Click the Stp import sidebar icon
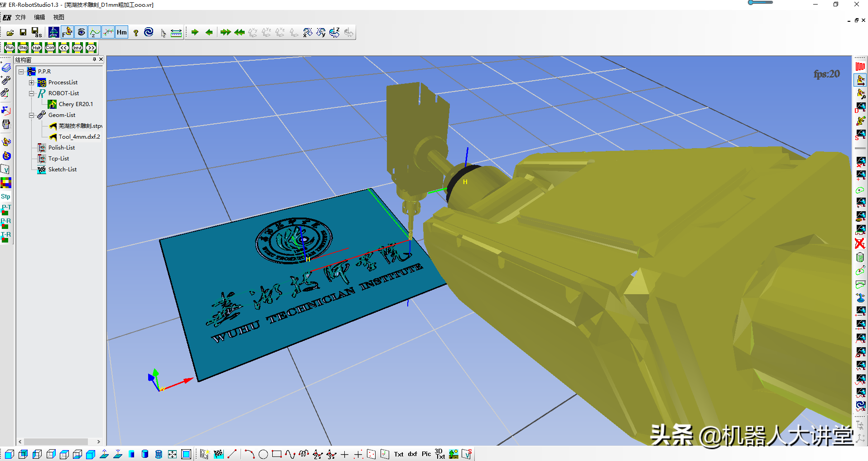868x461 pixels. tap(5, 196)
